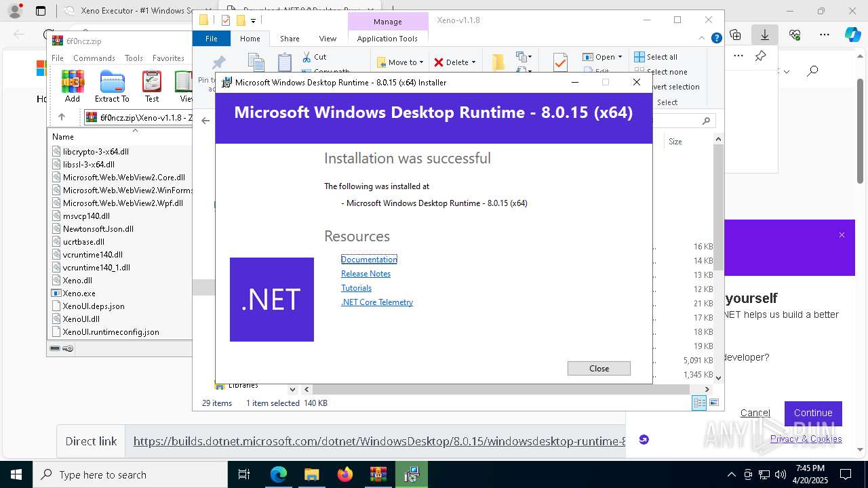Switch to Explorer File tab
The width and height of the screenshot is (868, 488).
tap(212, 39)
